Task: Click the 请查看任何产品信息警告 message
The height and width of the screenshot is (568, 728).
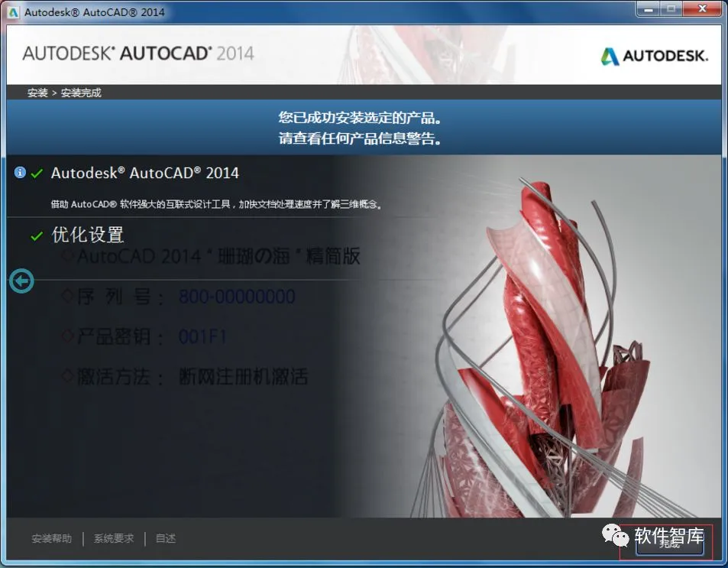Action: (x=360, y=138)
